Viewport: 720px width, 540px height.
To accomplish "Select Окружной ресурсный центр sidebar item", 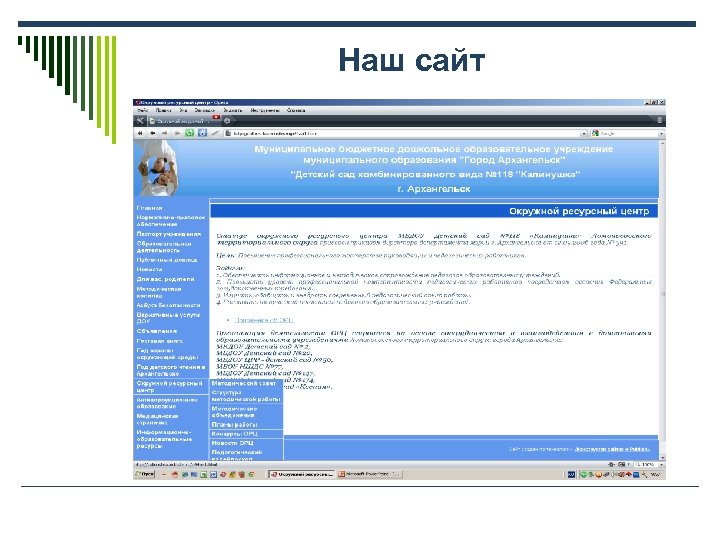I will pyautogui.click(x=169, y=386).
